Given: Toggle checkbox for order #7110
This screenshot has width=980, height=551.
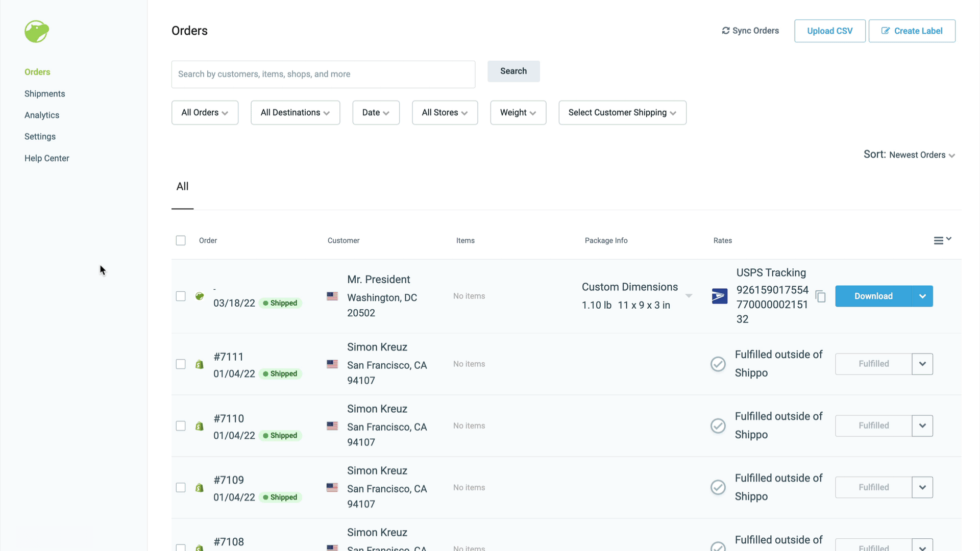Looking at the screenshot, I should click(x=180, y=425).
